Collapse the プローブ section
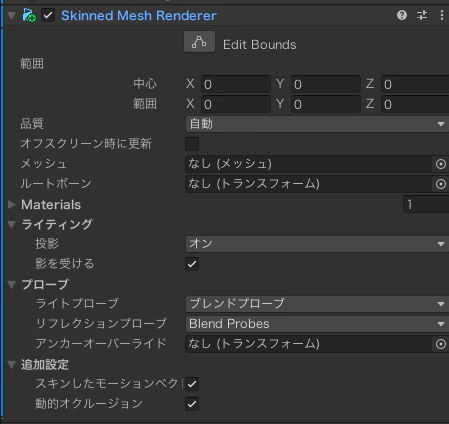The image size is (449, 424). coord(11,284)
